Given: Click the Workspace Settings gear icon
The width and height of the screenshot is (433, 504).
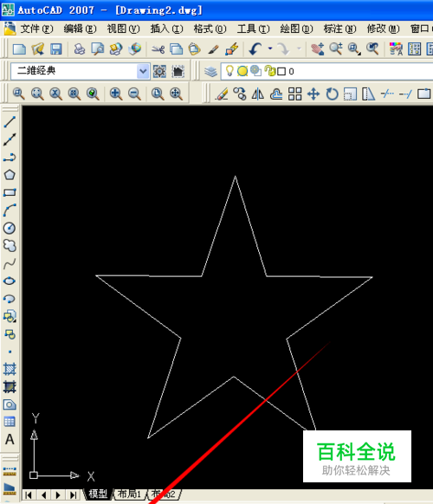Looking at the screenshot, I should (x=159, y=71).
